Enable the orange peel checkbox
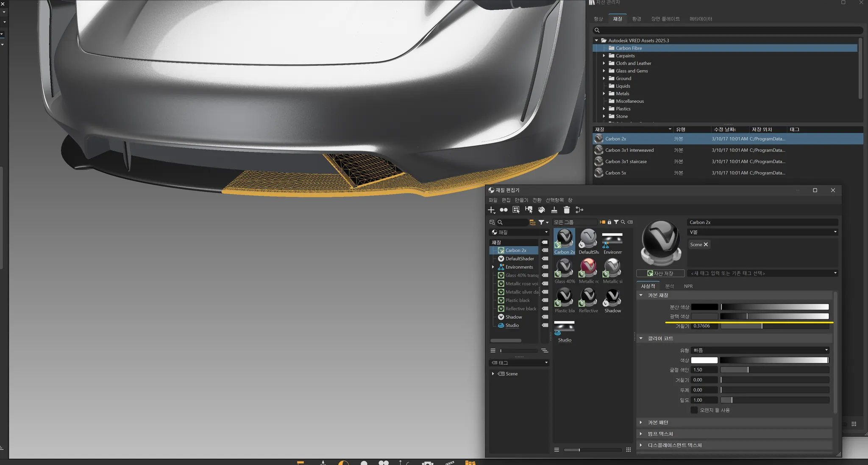Screen dimensions: 868x465 pyautogui.click(x=694, y=410)
